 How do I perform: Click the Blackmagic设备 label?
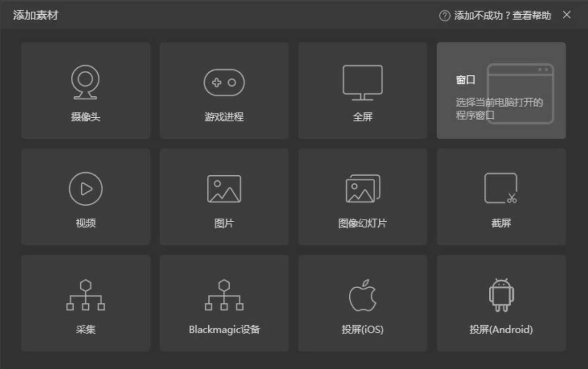click(x=224, y=330)
